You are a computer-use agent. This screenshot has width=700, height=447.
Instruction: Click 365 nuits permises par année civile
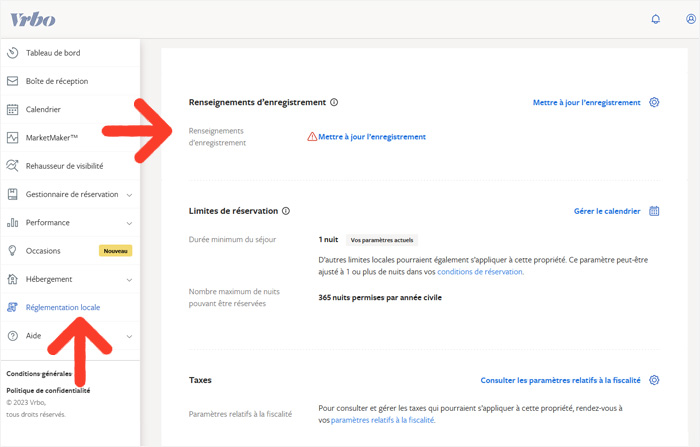tap(380, 297)
